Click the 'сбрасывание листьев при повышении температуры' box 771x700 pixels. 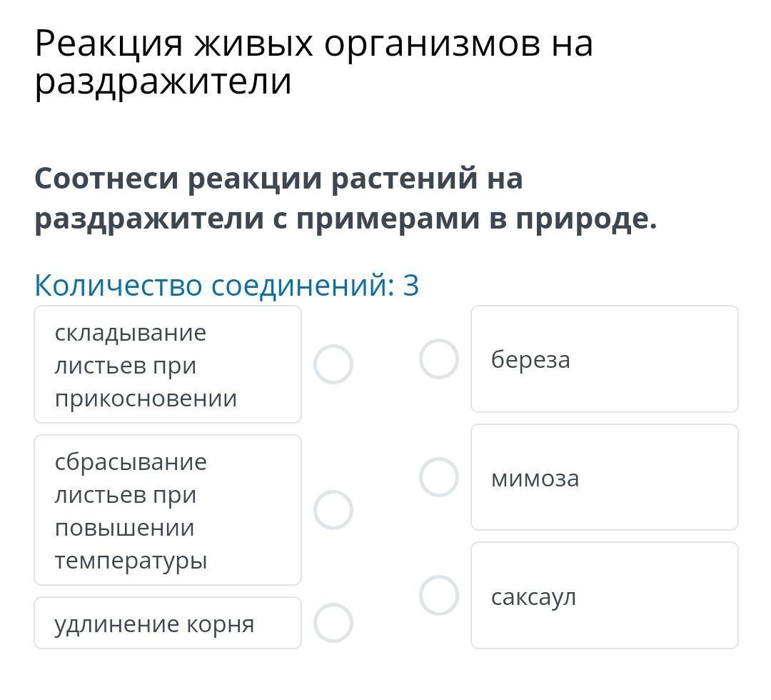pos(167,510)
